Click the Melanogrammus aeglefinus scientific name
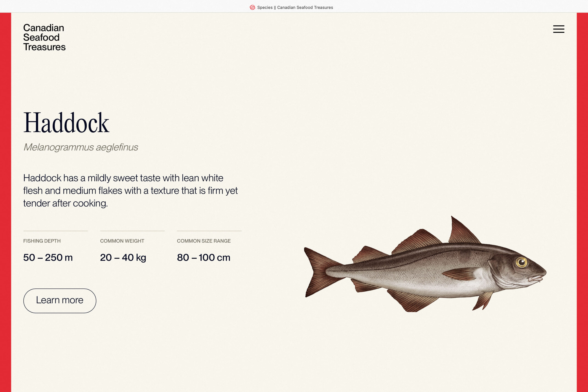Image resolution: width=588 pixels, height=392 pixels. (80, 147)
